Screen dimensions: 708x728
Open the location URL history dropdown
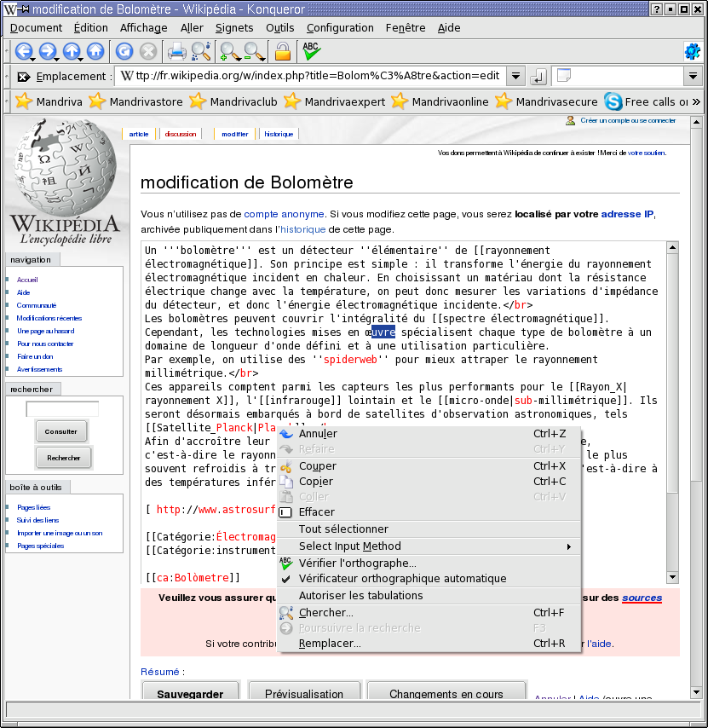[515, 77]
